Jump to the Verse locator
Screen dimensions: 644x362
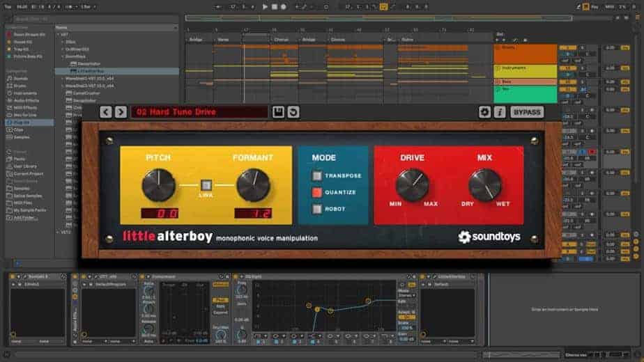(x=223, y=40)
